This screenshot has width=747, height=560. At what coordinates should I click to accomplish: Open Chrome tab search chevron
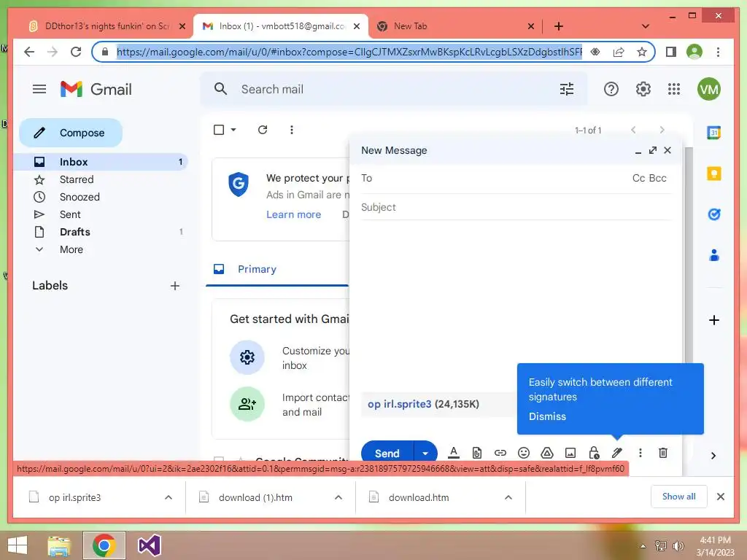coord(645,26)
